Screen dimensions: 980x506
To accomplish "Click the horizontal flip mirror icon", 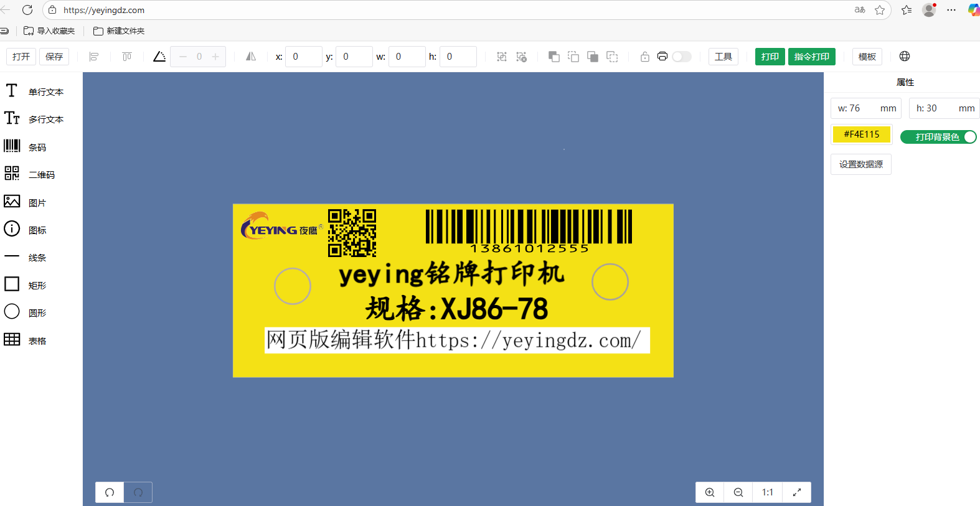I will click(x=251, y=57).
